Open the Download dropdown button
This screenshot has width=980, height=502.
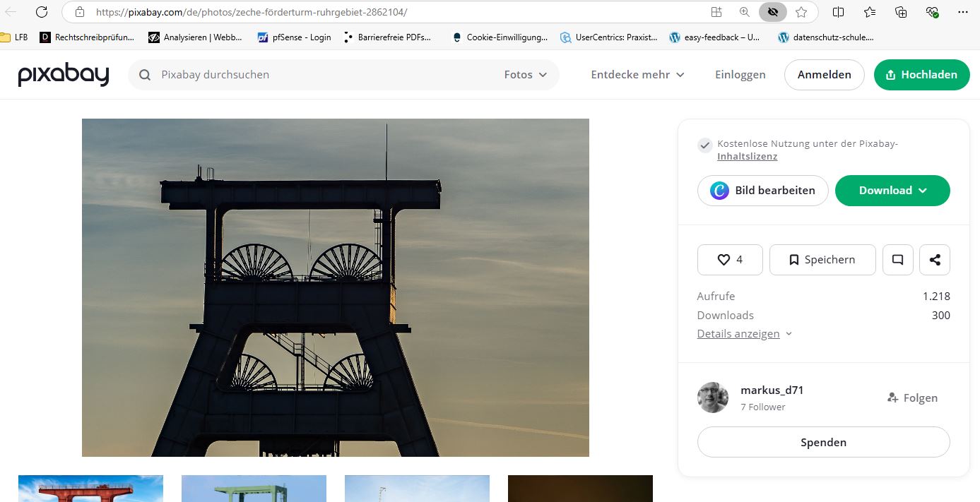pos(892,191)
